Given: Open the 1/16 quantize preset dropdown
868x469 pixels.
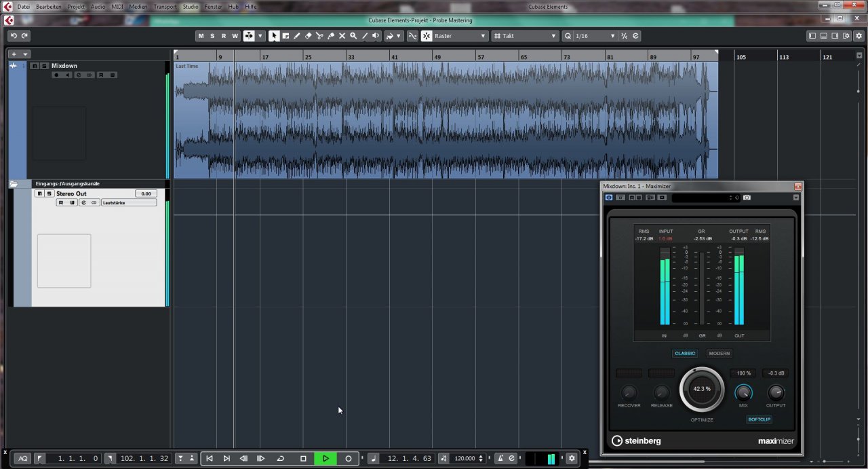Looking at the screenshot, I should coord(595,36).
